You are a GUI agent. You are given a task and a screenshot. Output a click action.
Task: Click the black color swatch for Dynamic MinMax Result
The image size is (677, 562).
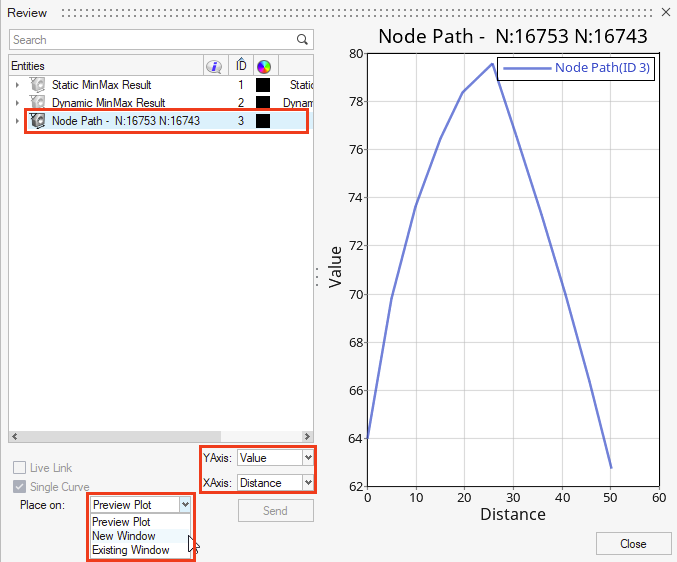[x=263, y=103]
